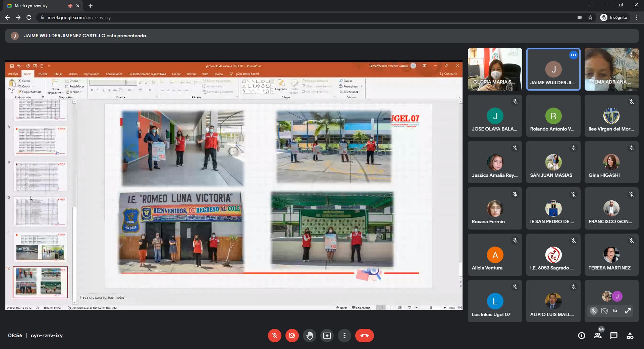Open the Activities panel icon
The image size is (644, 349).
pos(630,336)
